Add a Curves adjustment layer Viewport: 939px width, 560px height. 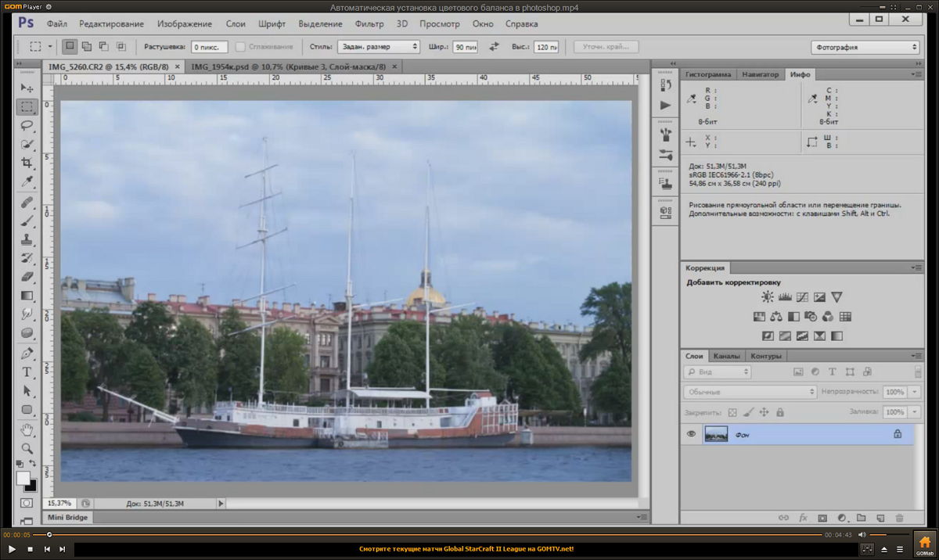[802, 297]
